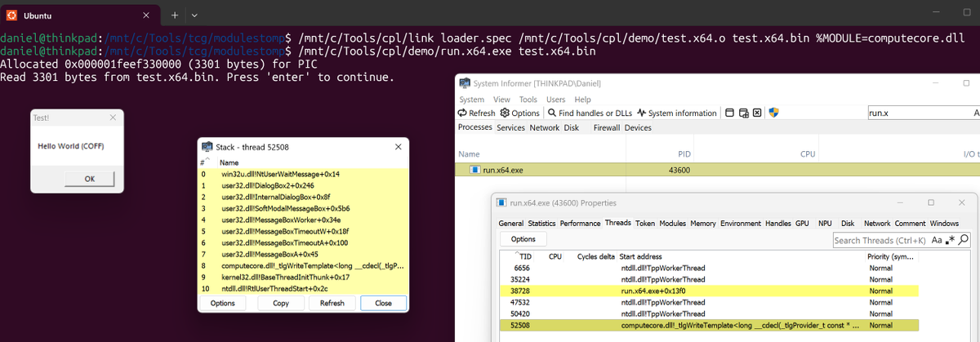Click Find handles or DLLs
Screen dimensions: 980x342
click(590, 113)
